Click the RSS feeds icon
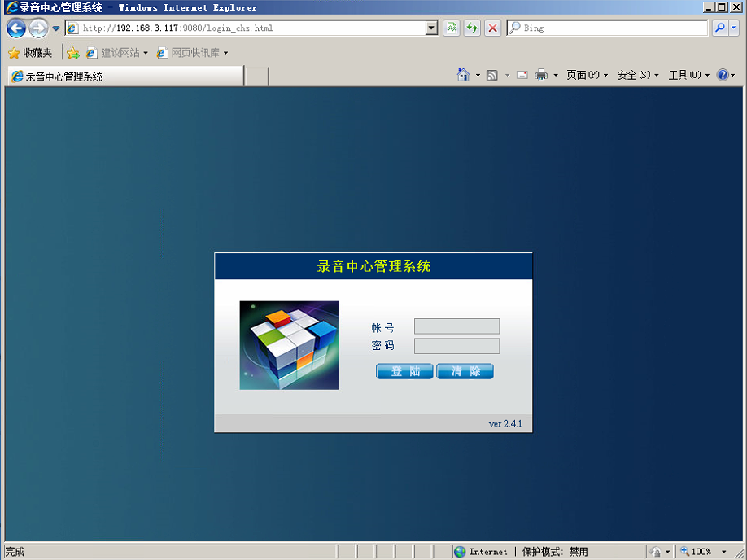Screen dimensions: 747x560 point(492,76)
